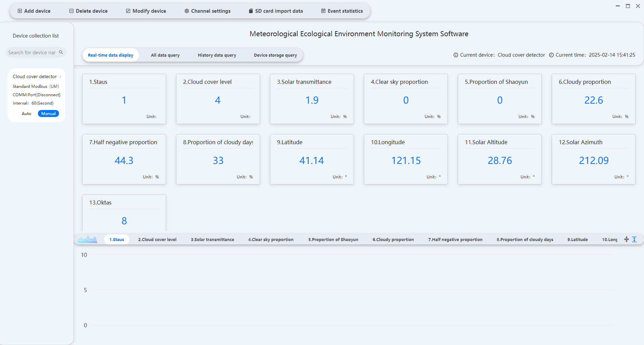Open Modify device from the toolbar
Image resolution: width=644 pixels, height=345 pixels.
pos(146,11)
